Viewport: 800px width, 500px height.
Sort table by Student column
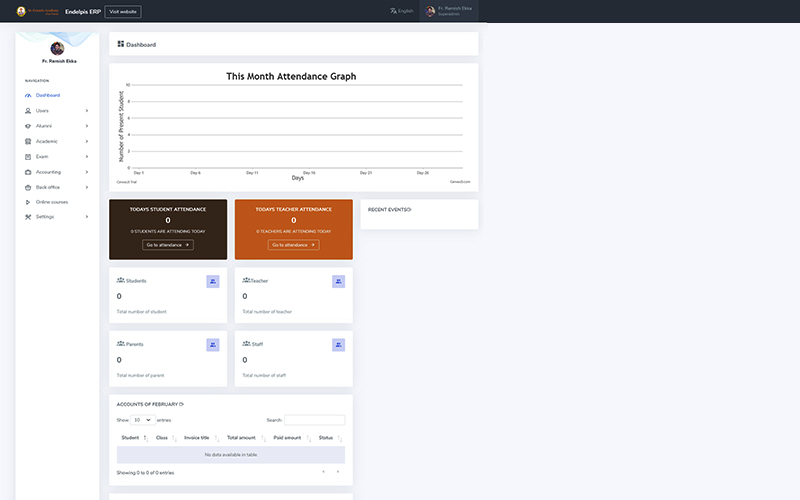coord(134,438)
